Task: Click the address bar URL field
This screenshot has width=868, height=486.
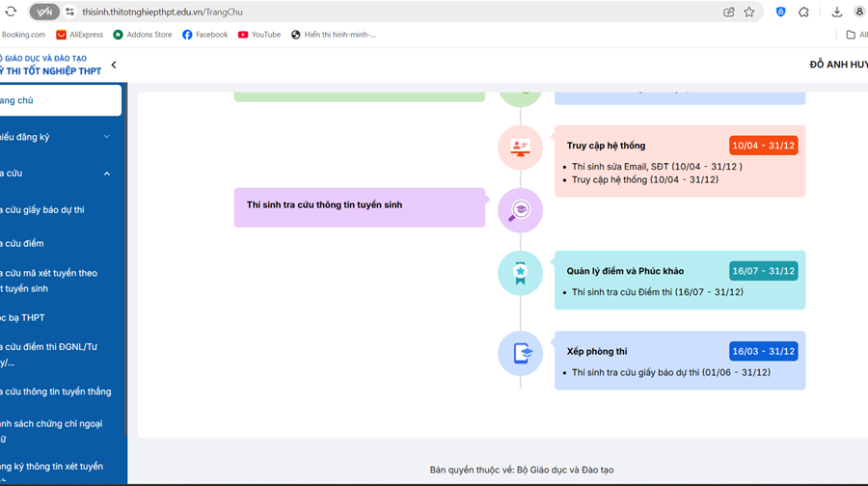Action: [386, 12]
